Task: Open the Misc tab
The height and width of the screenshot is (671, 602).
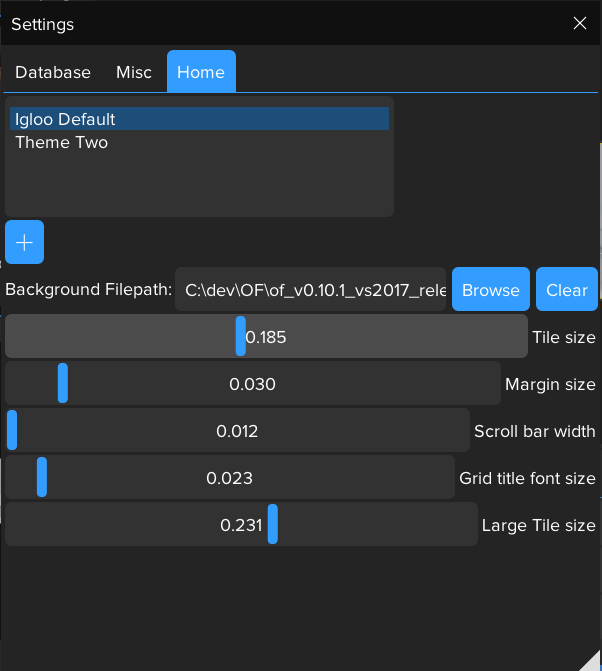Action: click(x=134, y=72)
